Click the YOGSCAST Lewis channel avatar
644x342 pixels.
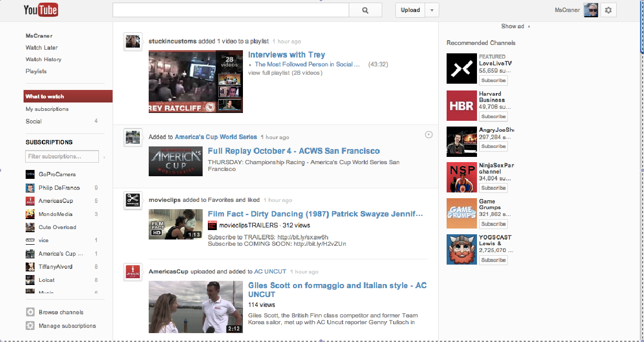coord(461,249)
